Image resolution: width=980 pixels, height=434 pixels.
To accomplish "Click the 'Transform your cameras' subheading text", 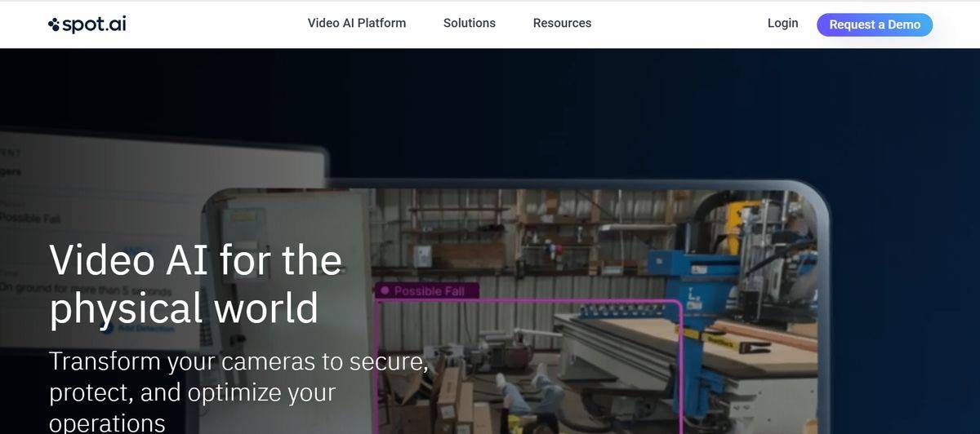I will click(x=239, y=392).
